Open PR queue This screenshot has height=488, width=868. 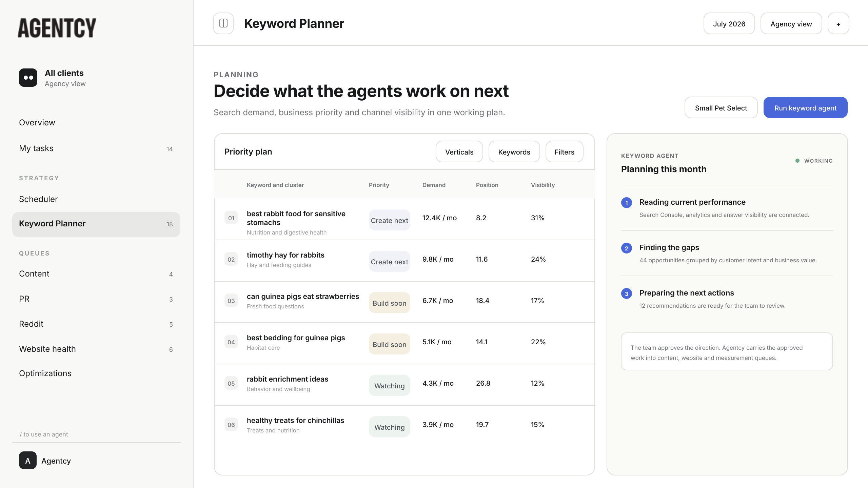click(96, 299)
